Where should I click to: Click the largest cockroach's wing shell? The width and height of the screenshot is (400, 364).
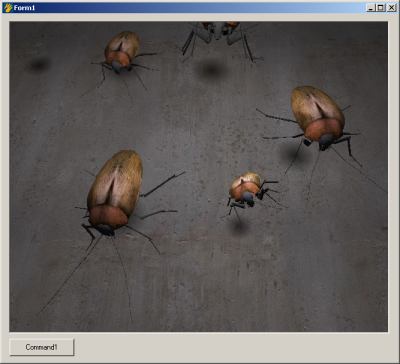click(x=116, y=182)
